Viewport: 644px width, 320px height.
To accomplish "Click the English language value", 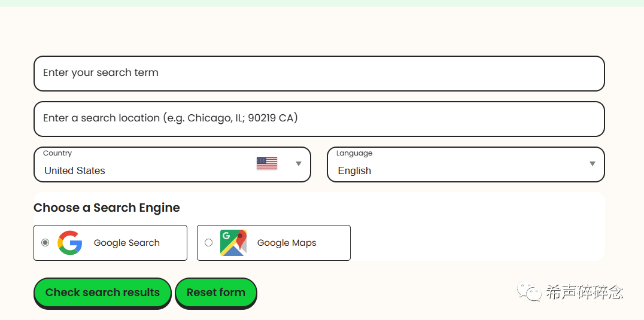I will pyautogui.click(x=354, y=170).
